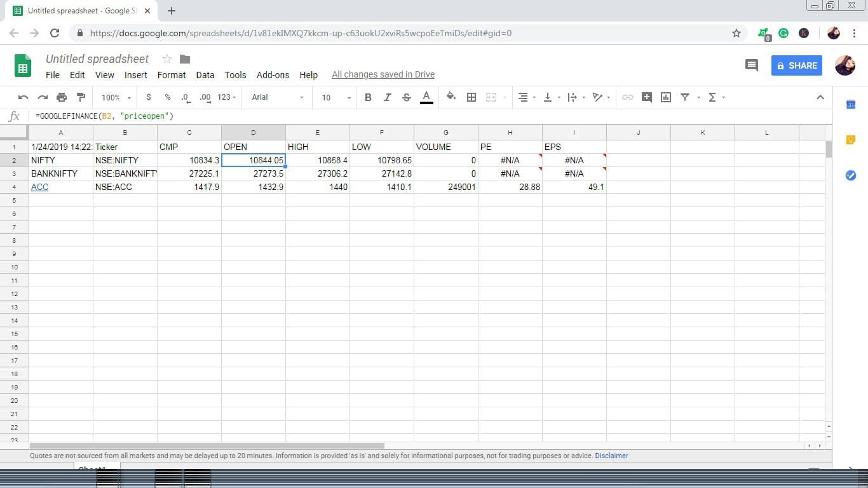Toggle strikethrough formatting
The height and width of the screenshot is (488, 868).
(x=407, y=97)
